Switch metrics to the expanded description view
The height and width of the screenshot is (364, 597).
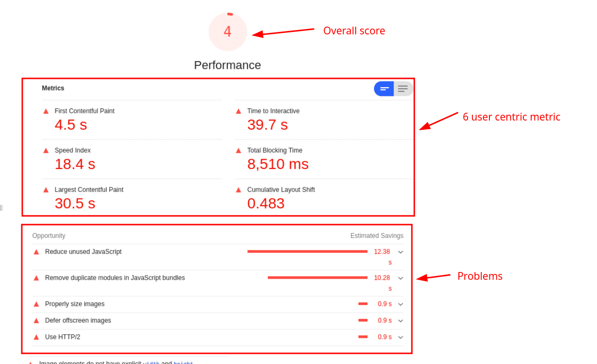pos(403,89)
